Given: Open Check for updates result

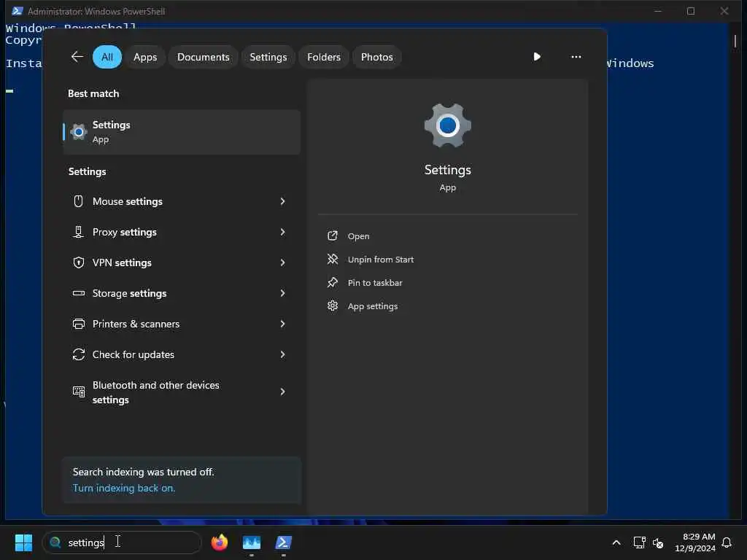Looking at the screenshot, I should (x=182, y=355).
